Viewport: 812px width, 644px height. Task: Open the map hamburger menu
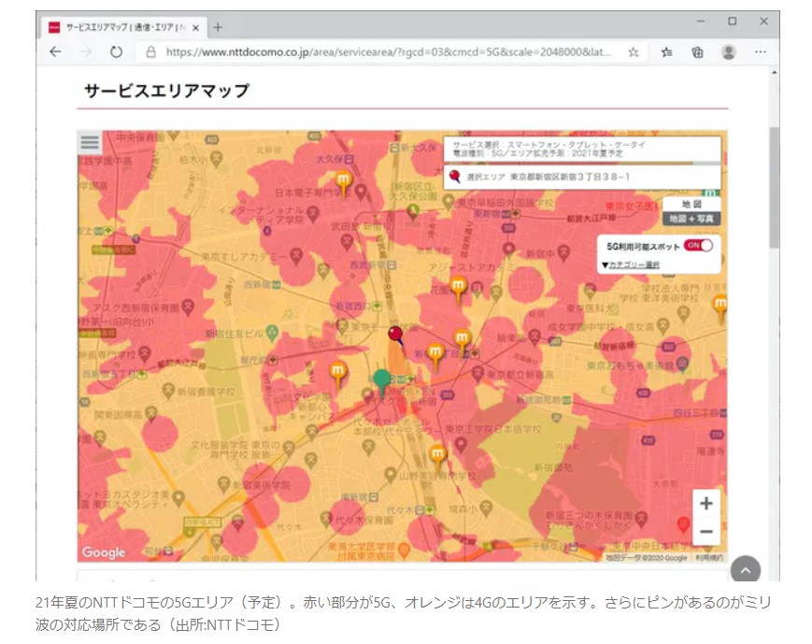(90, 142)
